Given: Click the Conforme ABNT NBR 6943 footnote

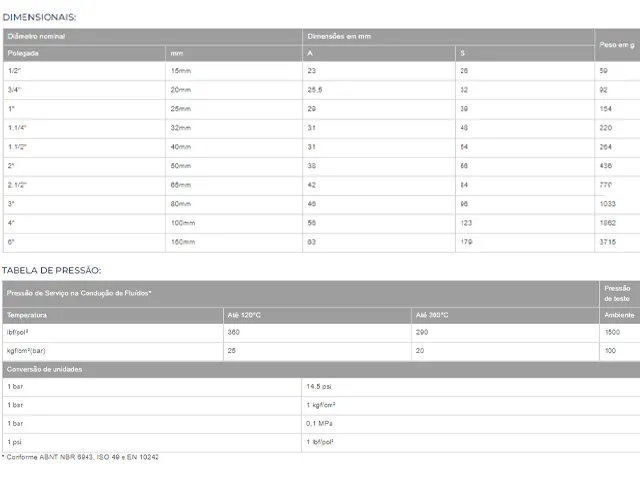Looking at the screenshot, I should click(80, 457).
